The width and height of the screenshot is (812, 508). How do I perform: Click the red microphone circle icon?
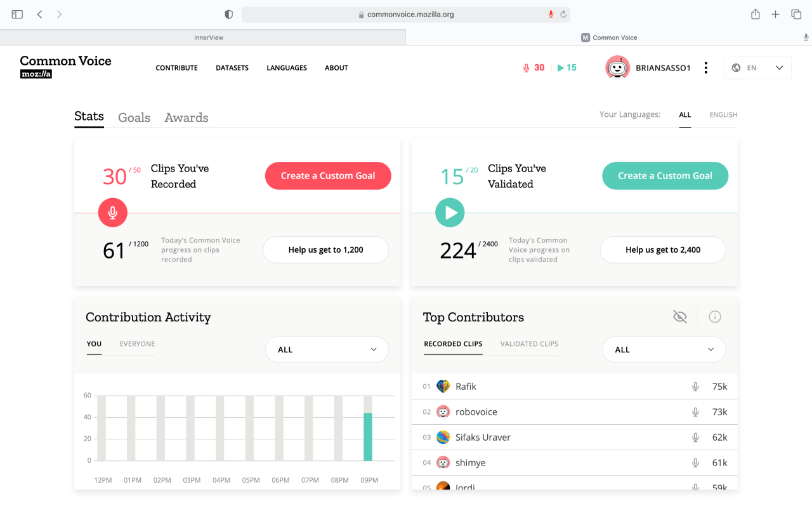[x=113, y=213]
